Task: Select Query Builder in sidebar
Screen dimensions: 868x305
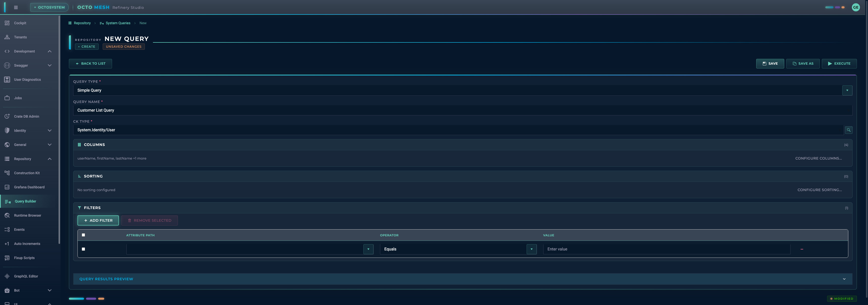Action: [x=25, y=201]
